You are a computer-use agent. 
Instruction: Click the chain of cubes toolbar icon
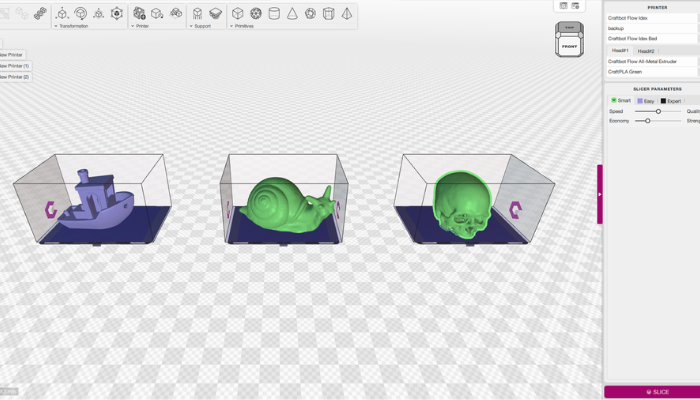click(40, 13)
